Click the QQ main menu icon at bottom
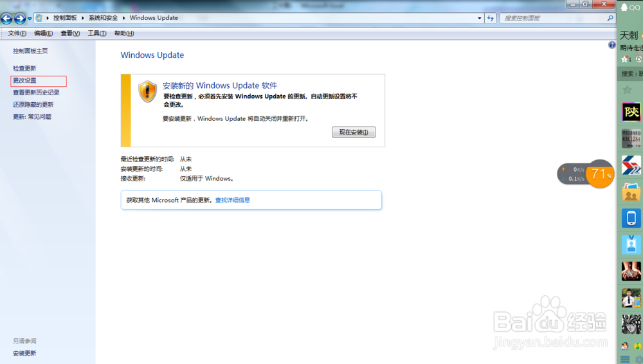Image resolution: width=643 pixels, height=364 pixels. pos(625,359)
